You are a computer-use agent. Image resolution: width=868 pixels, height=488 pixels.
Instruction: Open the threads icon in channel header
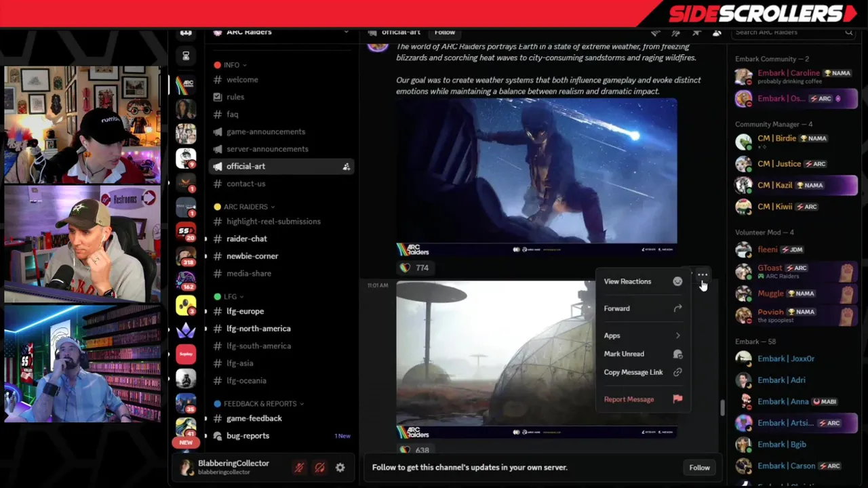tap(655, 33)
